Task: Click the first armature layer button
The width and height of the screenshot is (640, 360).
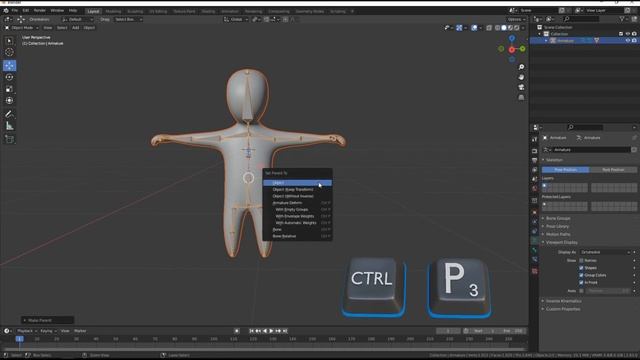Action: point(544,185)
